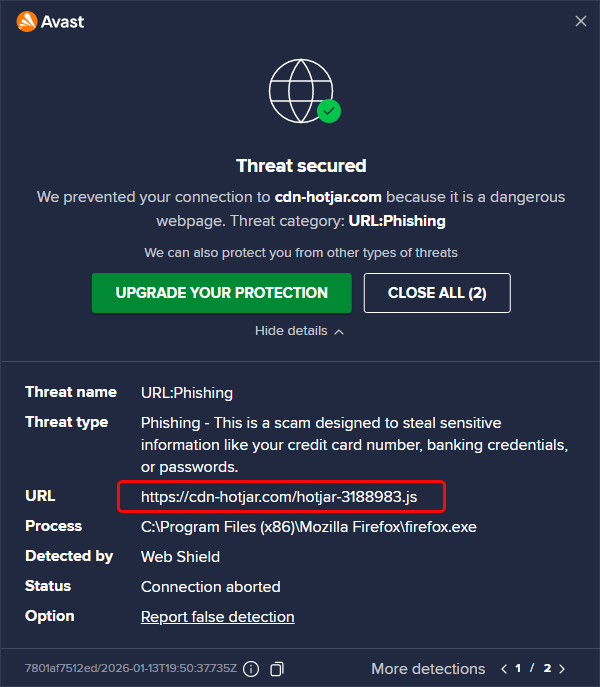Collapse details via Hide details
This screenshot has width=600, height=687.
291,331
